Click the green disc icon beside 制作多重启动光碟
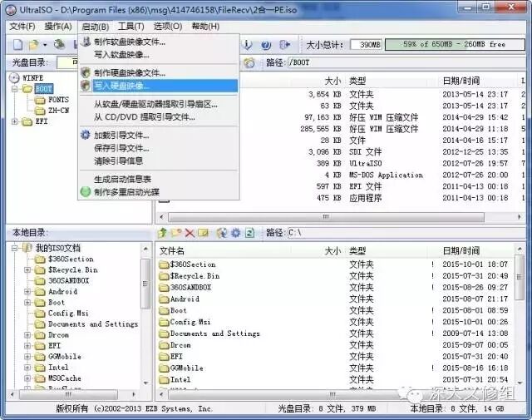 click(x=85, y=192)
